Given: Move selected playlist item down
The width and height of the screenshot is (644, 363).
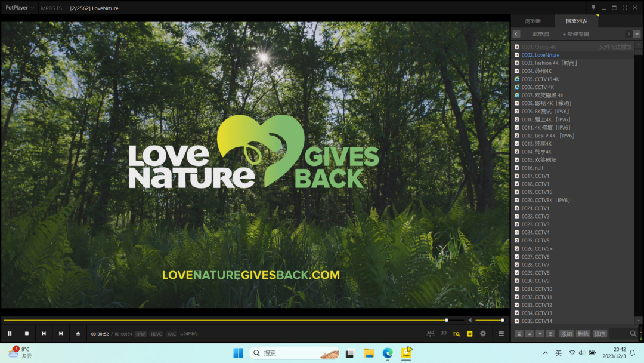Looking at the screenshot, I should [x=540, y=334].
